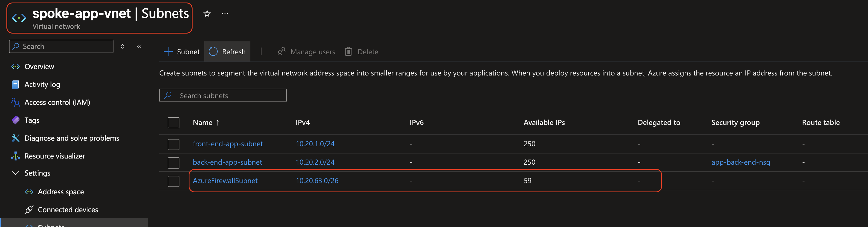Click the spoke-app-vnet virtual network icon
868x227 pixels.
coord(19,18)
